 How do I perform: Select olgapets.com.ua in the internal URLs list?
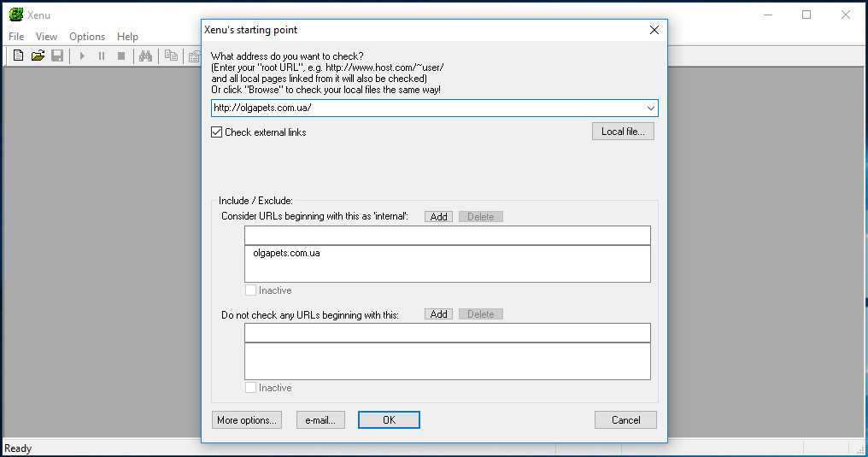(x=286, y=254)
